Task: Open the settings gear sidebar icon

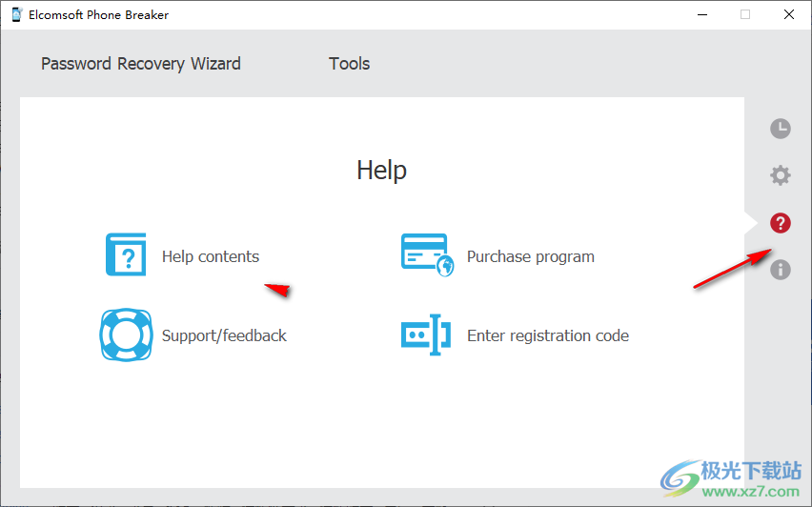Action: [x=780, y=175]
